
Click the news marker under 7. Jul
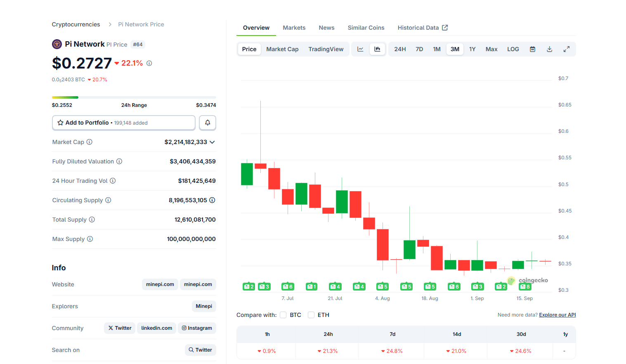click(x=288, y=286)
